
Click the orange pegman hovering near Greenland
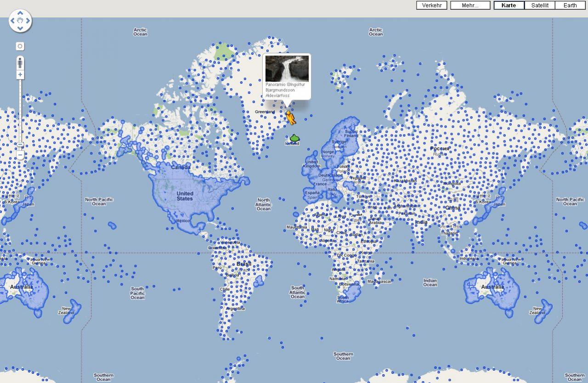pos(290,118)
